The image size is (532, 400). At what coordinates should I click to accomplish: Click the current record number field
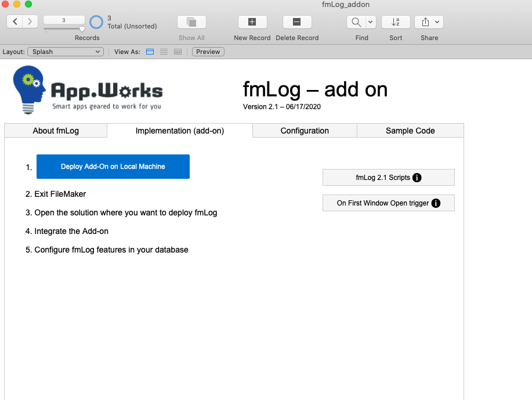(64, 20)
